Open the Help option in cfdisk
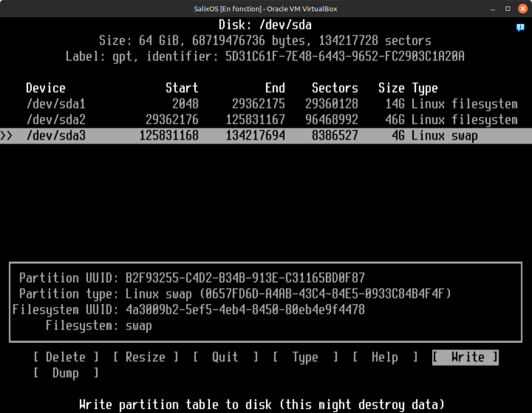This screenshot has width=532, height=413. pos(385,357)
